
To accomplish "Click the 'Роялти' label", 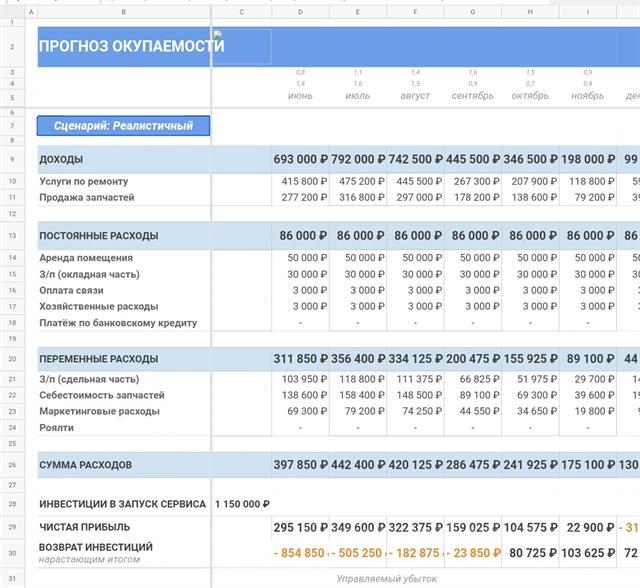I will pyautogui.click(x=56, y=428).
